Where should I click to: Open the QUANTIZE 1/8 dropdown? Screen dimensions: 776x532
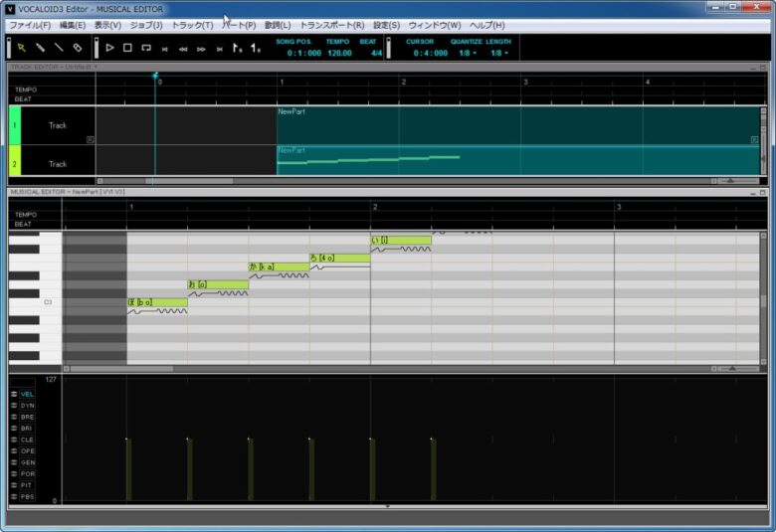(468, 53)
